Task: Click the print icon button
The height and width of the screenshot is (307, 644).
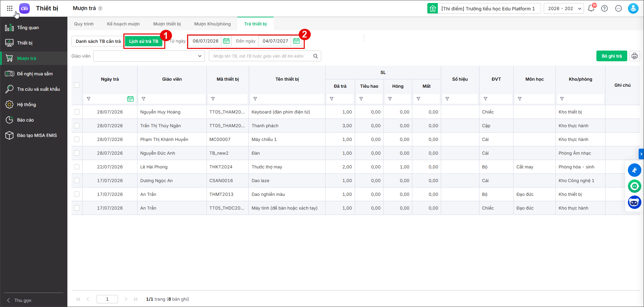Action: pyautogui.click(x=635, y=56)
